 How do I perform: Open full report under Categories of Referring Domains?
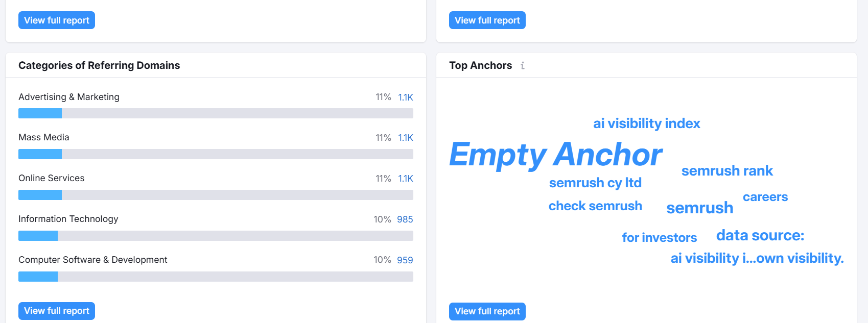point(57,311)
